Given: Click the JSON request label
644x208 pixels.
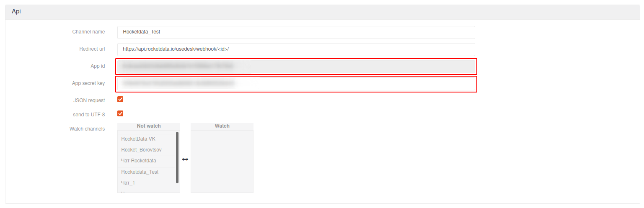Looking at the screenshot, I should (89, 100).
